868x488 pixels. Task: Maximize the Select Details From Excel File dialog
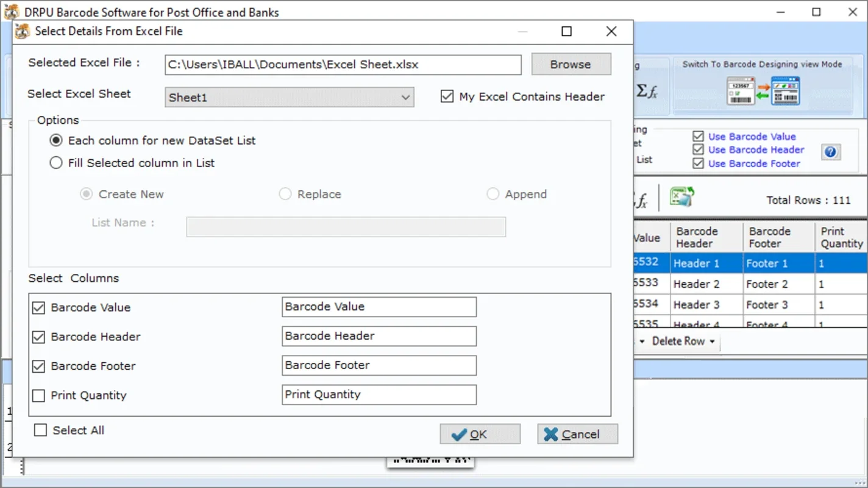point(567,31)
